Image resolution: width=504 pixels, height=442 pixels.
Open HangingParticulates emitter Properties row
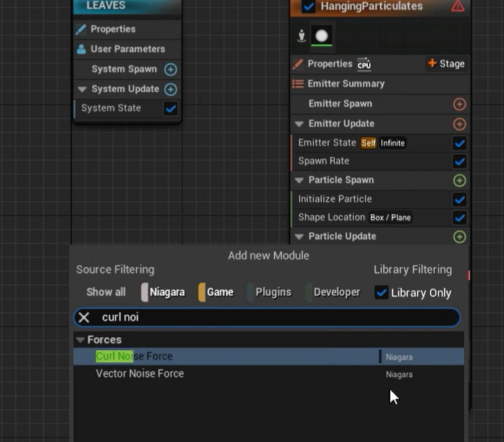(x=380, y=64)
